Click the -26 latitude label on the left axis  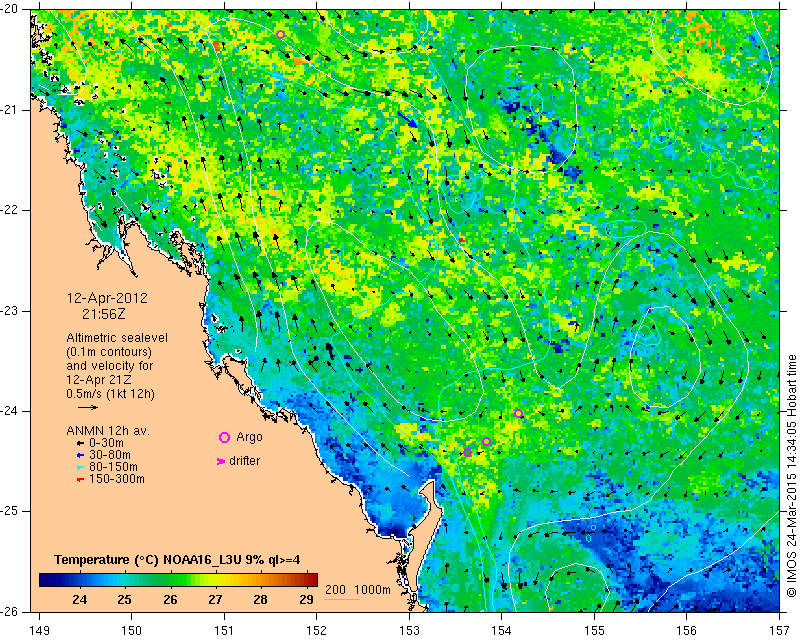tap(10, 611)
